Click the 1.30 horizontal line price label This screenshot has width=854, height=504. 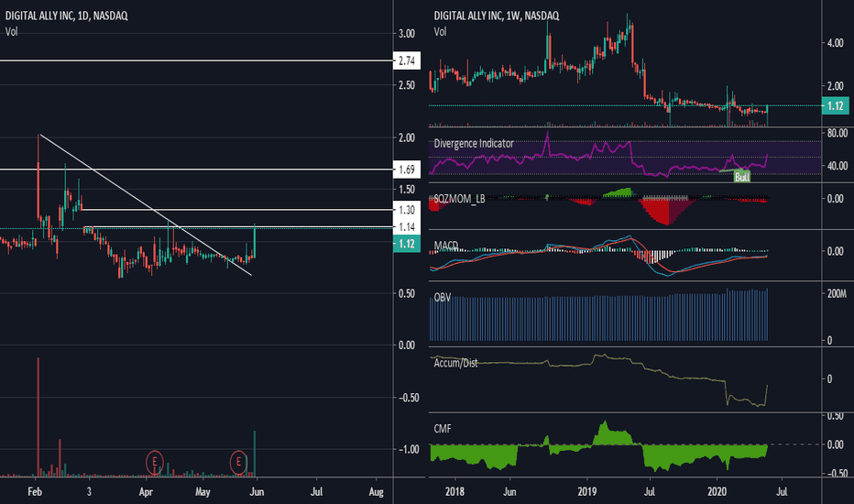pyautogui.click(x=406, y=210)
